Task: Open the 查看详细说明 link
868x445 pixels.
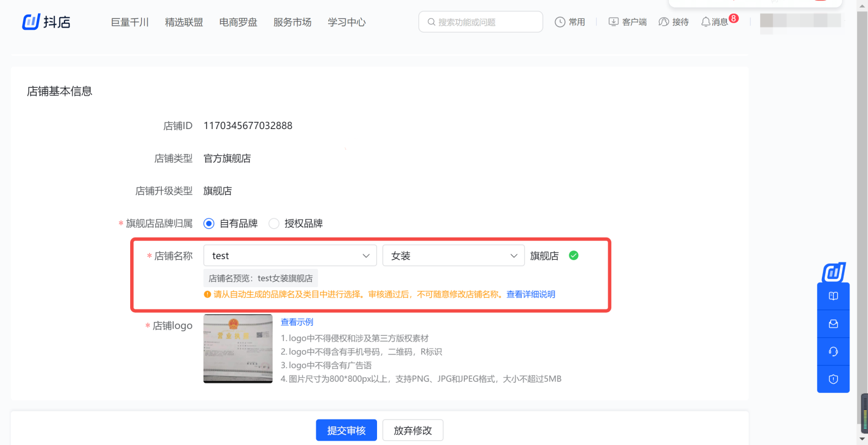Action: (x=531, y=294)
